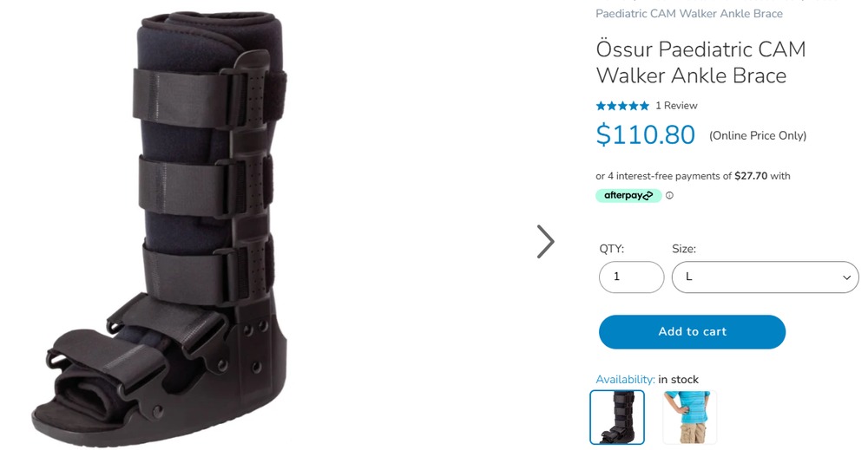The image size is (868, 450).
Task: Click the Össur Paediatric CAM Walker title
Action: (x=700, y=62)
